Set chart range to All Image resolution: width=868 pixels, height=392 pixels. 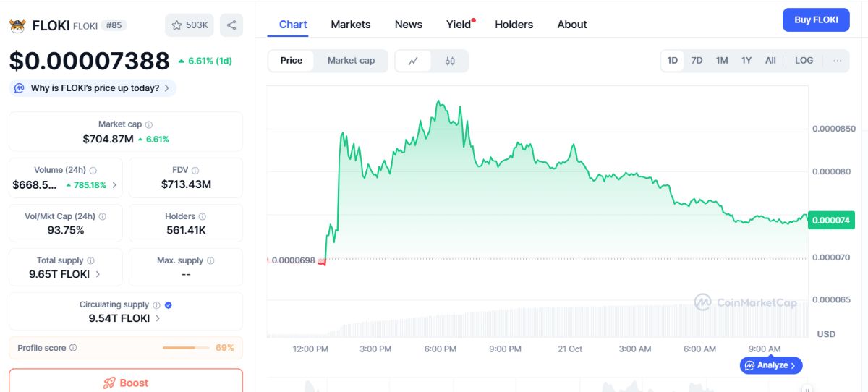click(x=770, y=61)
